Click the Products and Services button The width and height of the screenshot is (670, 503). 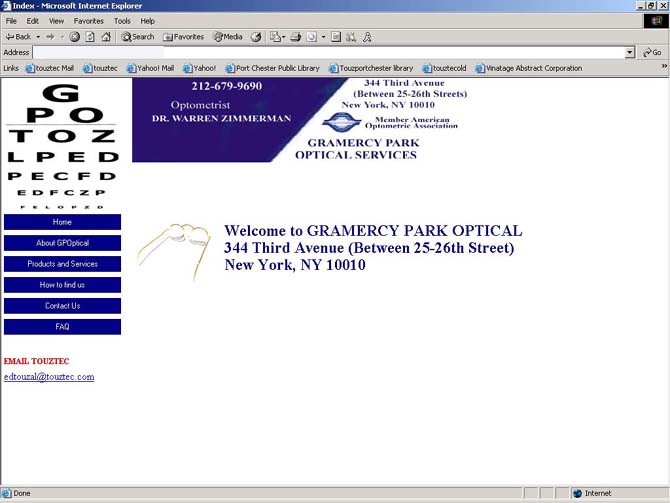tap(62, 264)
